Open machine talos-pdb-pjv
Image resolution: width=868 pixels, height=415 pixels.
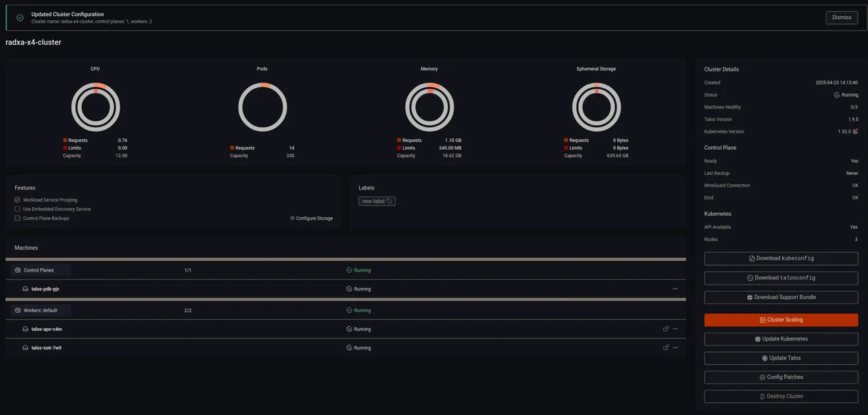[45, 289]
